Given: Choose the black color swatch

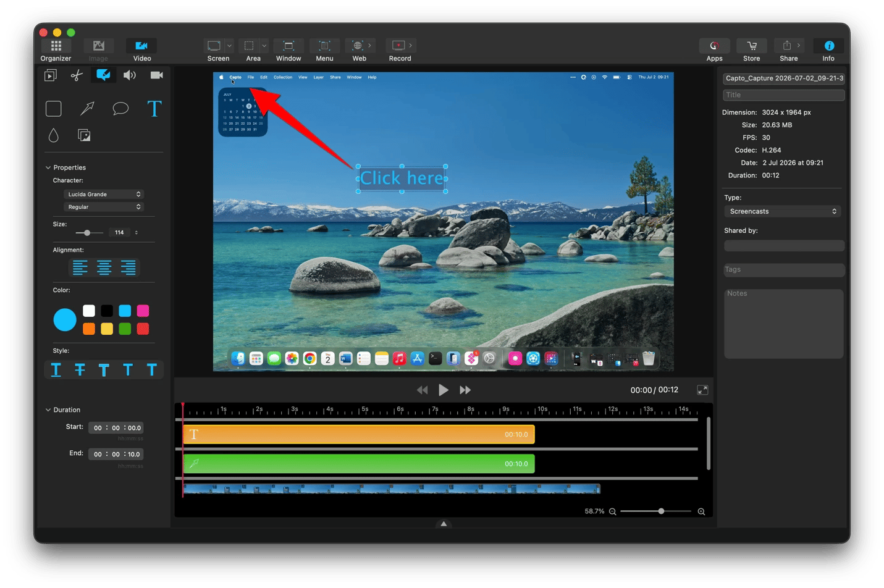Looking at the screenshot, I should pos(107,311).
